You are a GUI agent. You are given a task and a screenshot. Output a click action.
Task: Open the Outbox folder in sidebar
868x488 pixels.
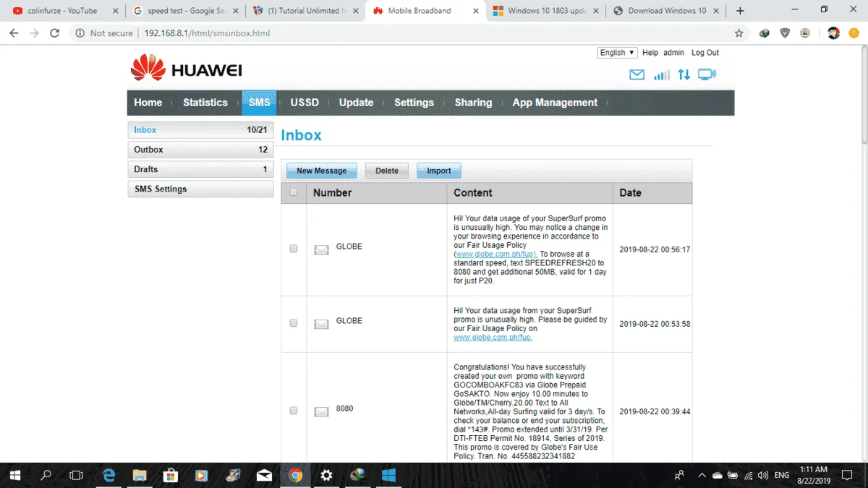click(x=200, y=150)
